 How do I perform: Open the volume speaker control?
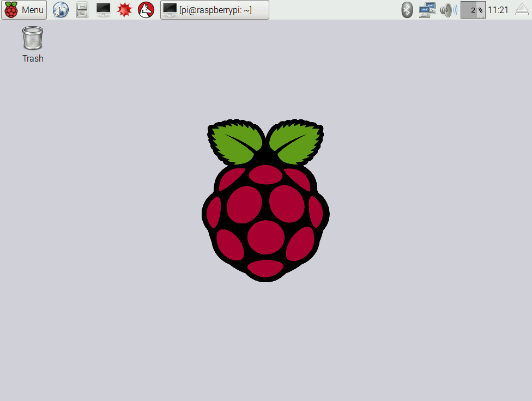click(448, 10)
